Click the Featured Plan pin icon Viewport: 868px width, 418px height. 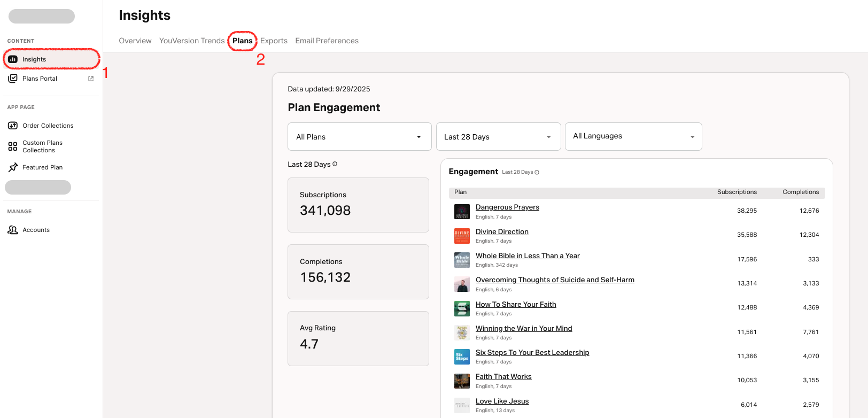tap(13, 167)
